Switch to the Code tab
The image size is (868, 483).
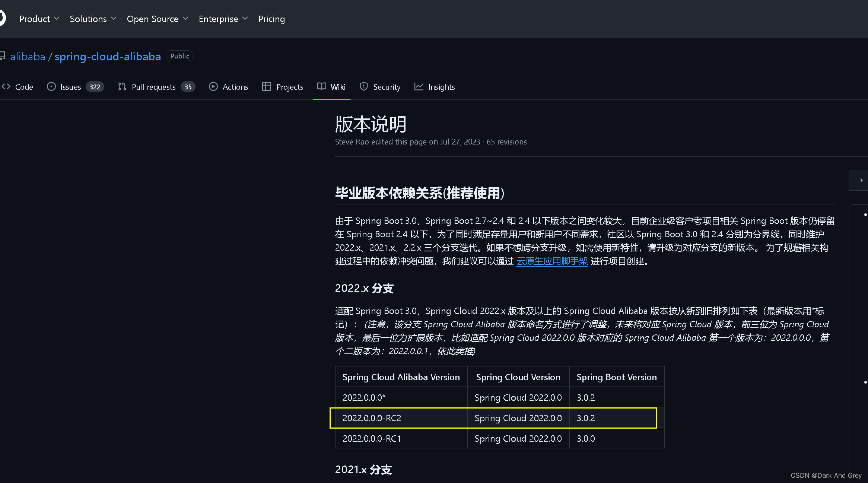coord(18,87)
